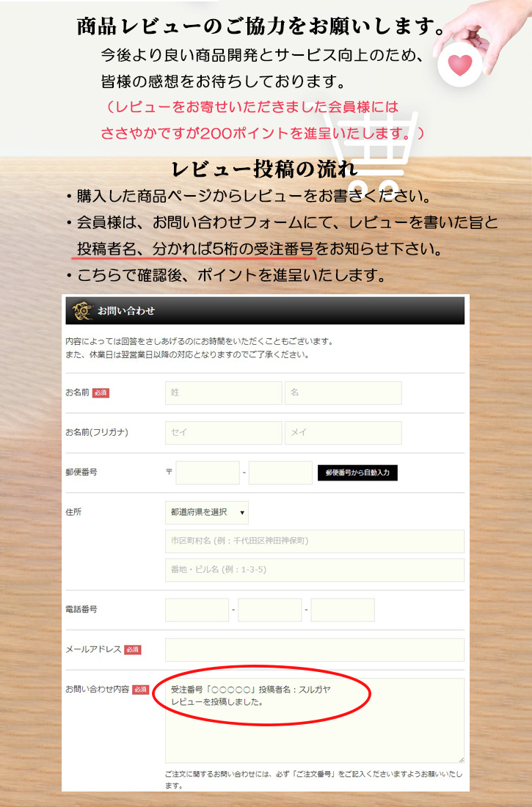
Task: Click the last 電話番号 box
Action: pyautogui.click(x=343, y=610)
